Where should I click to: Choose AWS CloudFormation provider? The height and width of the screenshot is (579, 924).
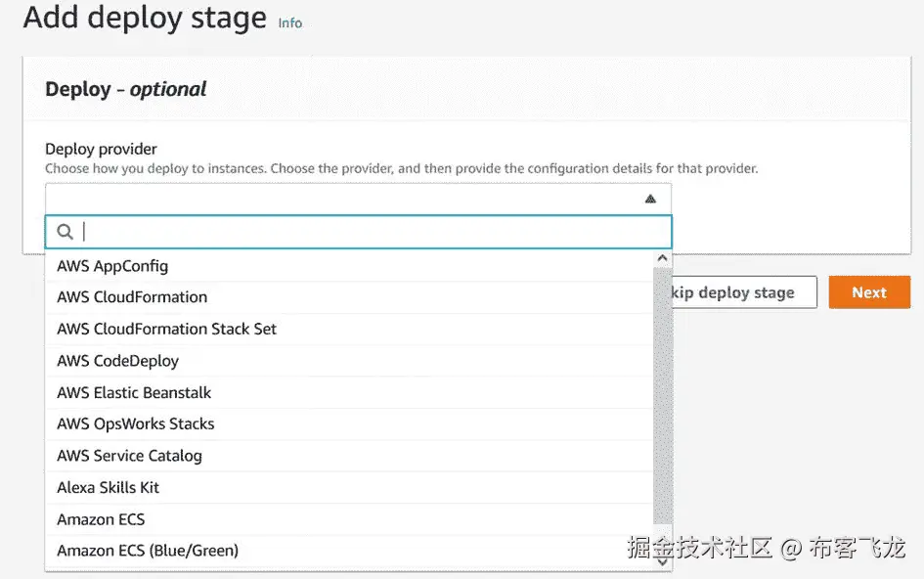tap(132, 297)
